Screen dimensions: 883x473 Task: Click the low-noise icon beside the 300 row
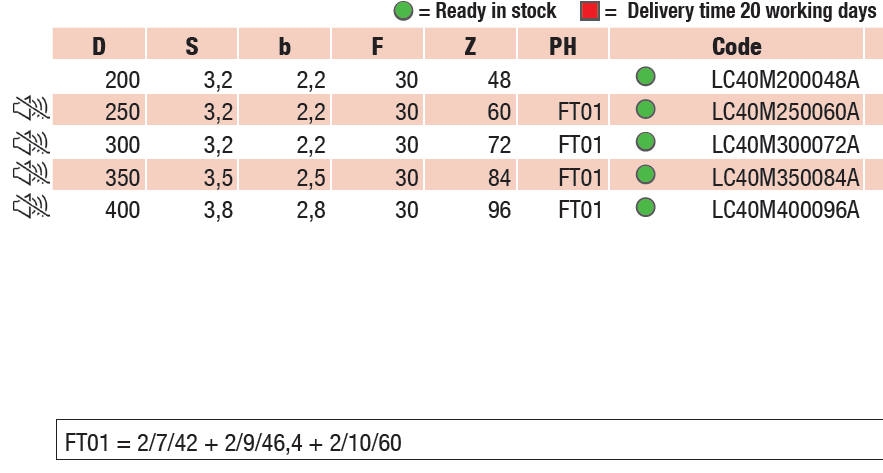pos(31,143)
